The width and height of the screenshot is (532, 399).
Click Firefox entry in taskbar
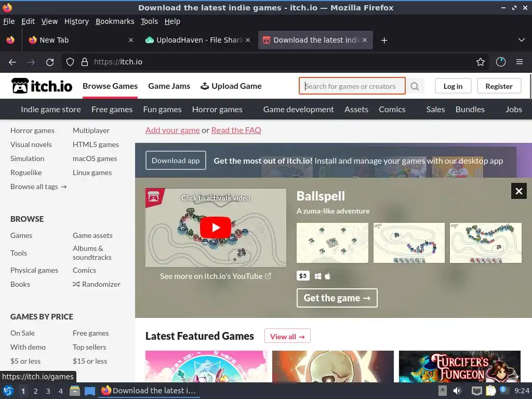click(x=149, y=391)
